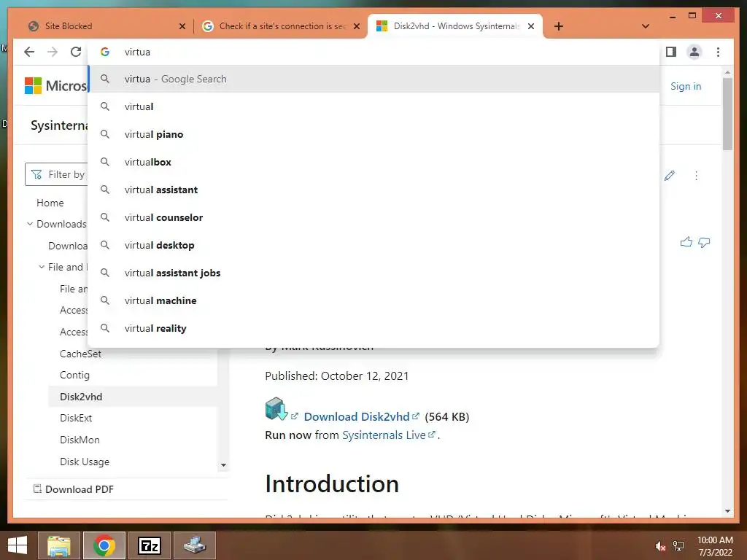
Task: Select the 'virtual' suggestion
Action: (374, 106)
